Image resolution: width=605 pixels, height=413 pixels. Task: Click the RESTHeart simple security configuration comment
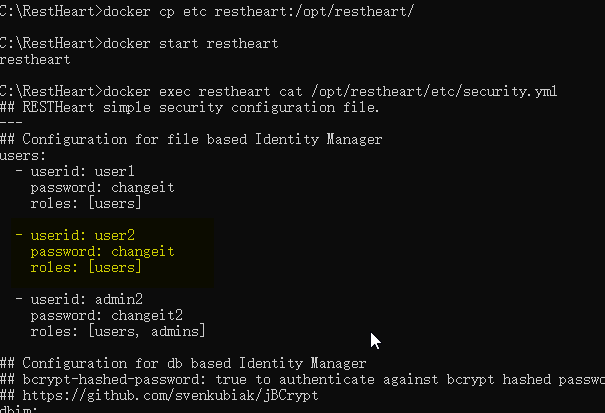pyautogui.click(x=189, y=107)
